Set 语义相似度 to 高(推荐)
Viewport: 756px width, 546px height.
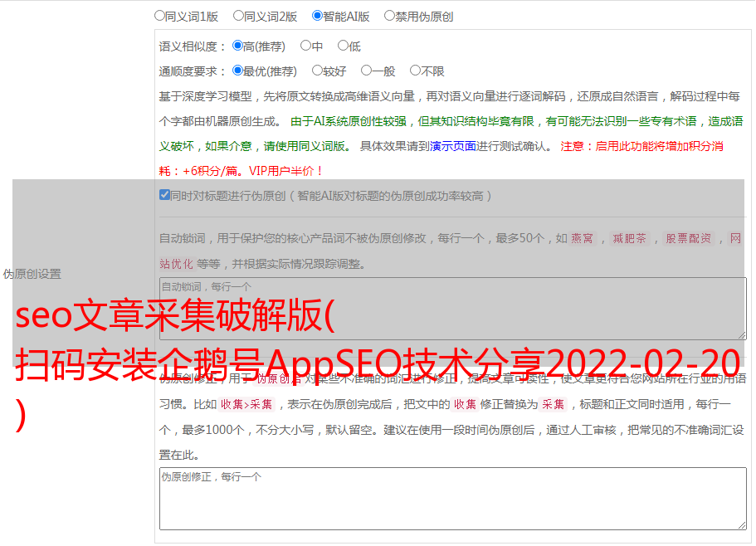click(237, 46)
